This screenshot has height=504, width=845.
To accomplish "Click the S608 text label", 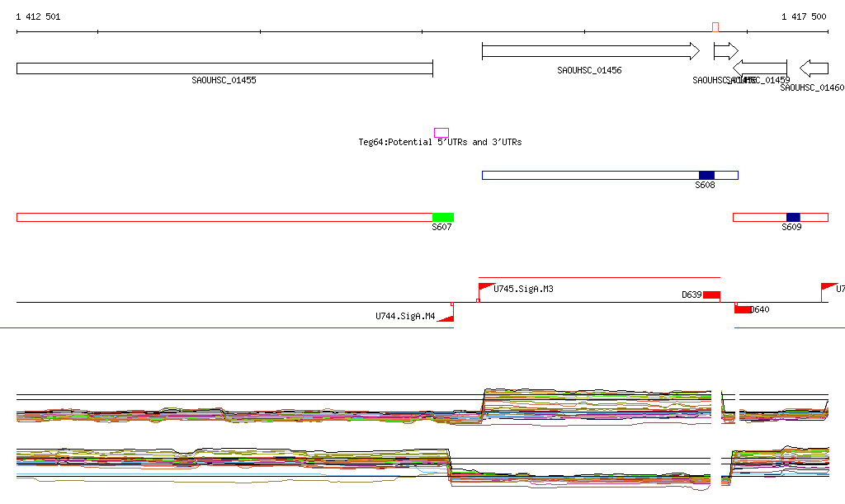I will click(705, 186).
